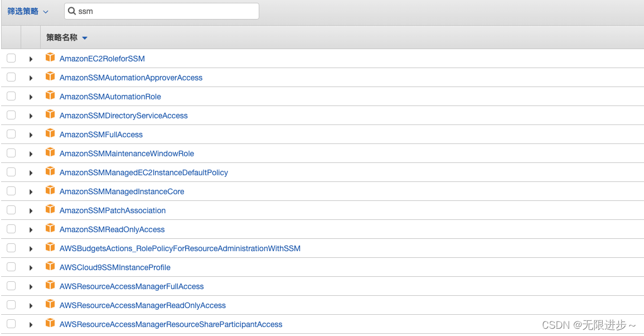
Task: Click the policy icon beside AWSResourceAccessManagerFullAccess
Action: tap(50, 286)
